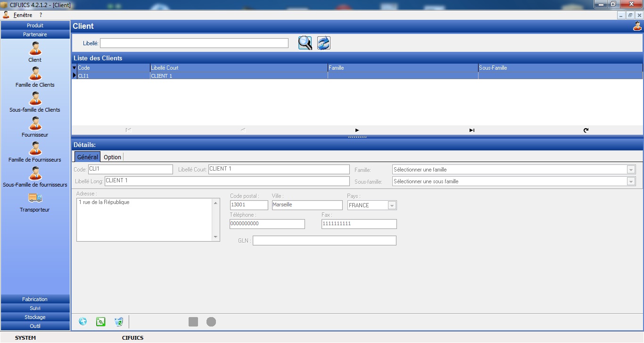The height and width of the screenshot is (343, 644).
Task: Open the Fournisseur section
Action: pyautogui.click(x=35, y=123)
